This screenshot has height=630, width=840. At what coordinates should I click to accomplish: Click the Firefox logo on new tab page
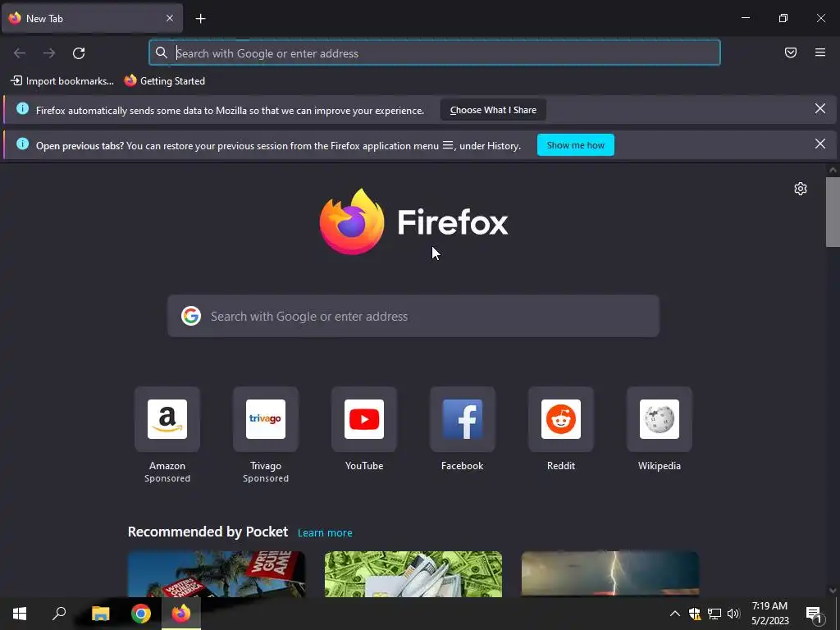(x=413, y=221)
